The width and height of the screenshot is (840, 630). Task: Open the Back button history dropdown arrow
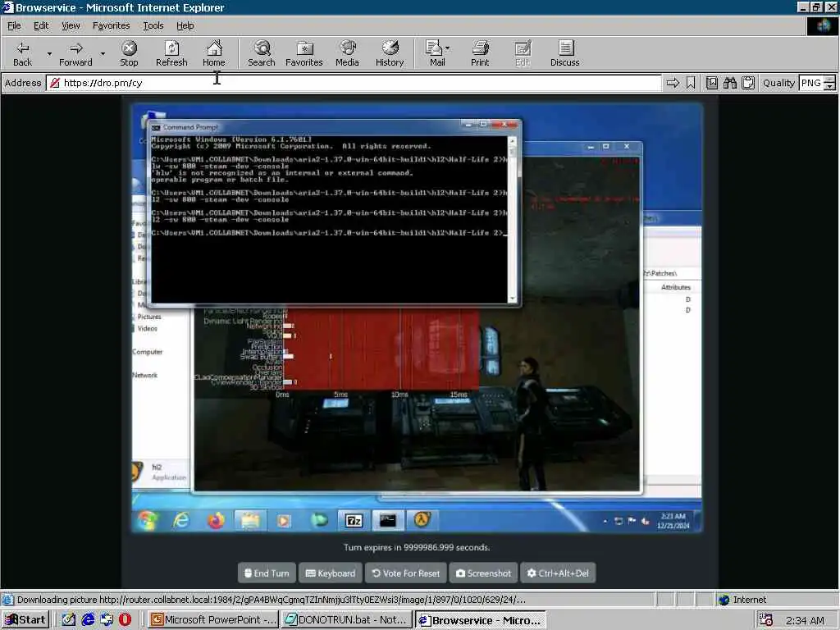pos(48,53)
